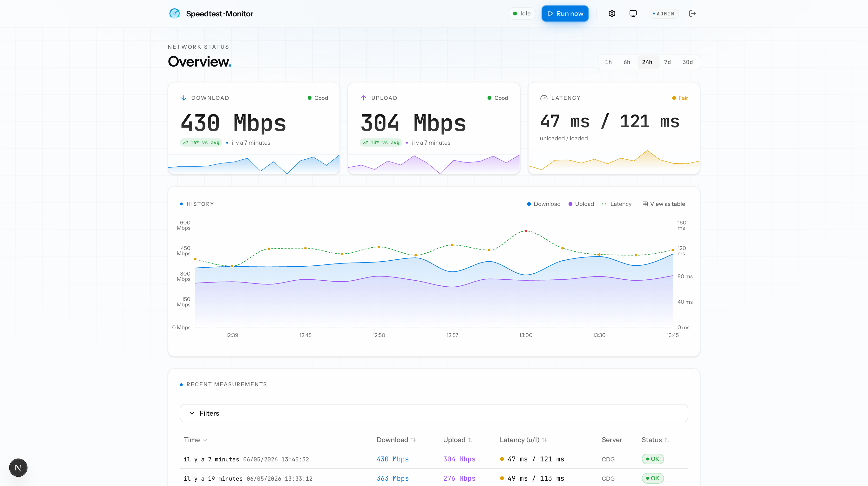
Task: Click the OK status badge in 13:45:32 row
Action: pyautogui.click(x=653, y=459)
